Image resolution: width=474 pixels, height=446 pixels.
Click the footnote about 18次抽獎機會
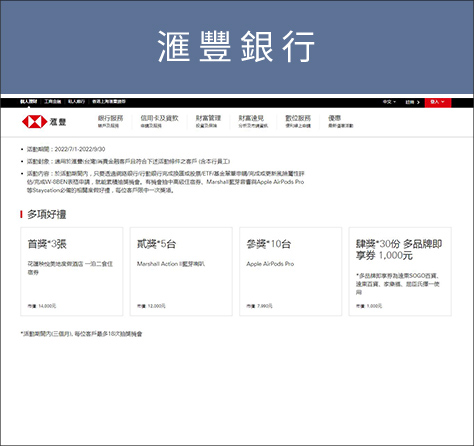pos(81,334)
